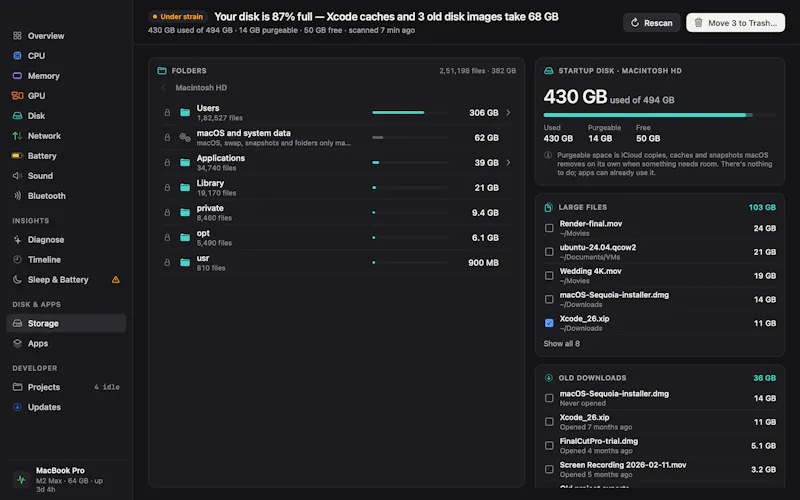
Task: Click the usr folder row
Action: click(337, 262)
